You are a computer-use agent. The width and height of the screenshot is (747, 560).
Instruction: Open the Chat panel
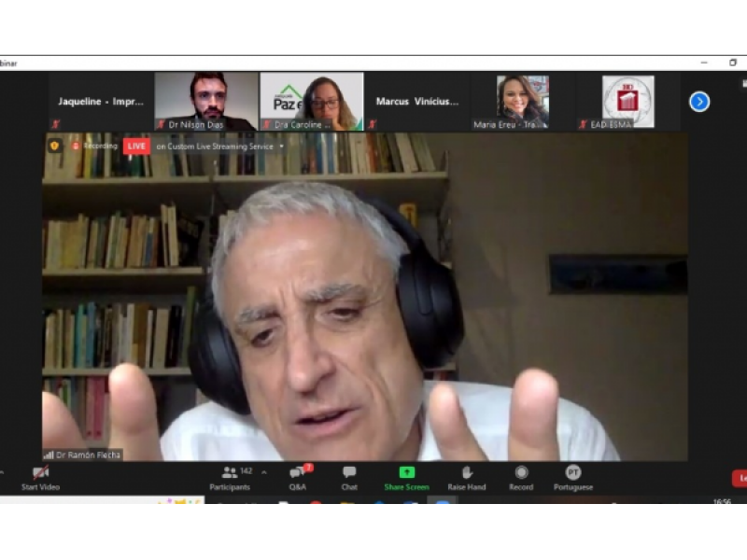[349, 478]
